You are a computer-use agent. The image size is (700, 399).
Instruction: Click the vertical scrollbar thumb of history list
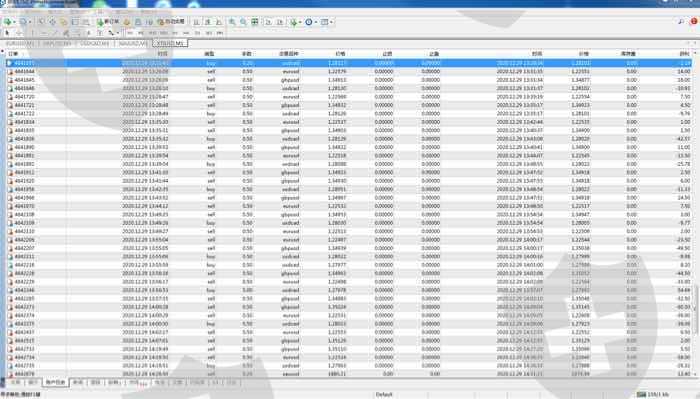coord(695,309)
